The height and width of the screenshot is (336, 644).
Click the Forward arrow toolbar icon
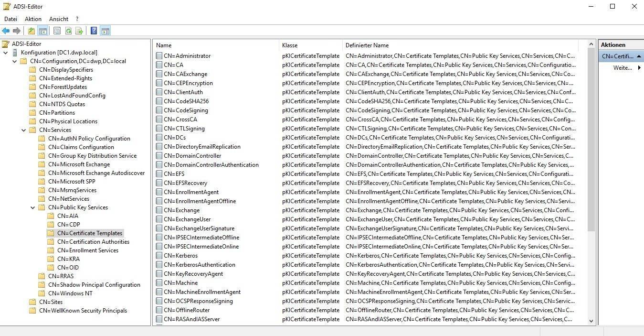click(x=17, y=31)
